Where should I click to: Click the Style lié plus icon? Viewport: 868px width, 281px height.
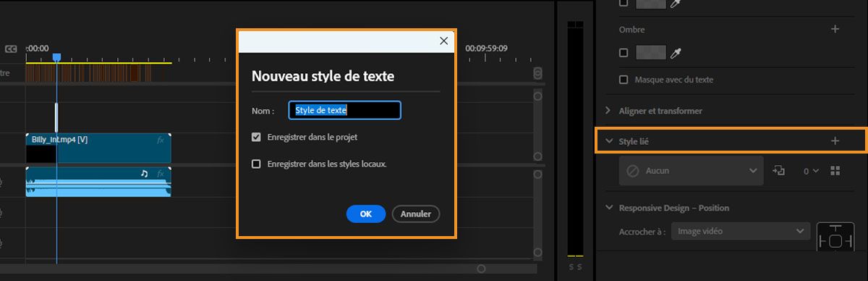click(835, 141)
